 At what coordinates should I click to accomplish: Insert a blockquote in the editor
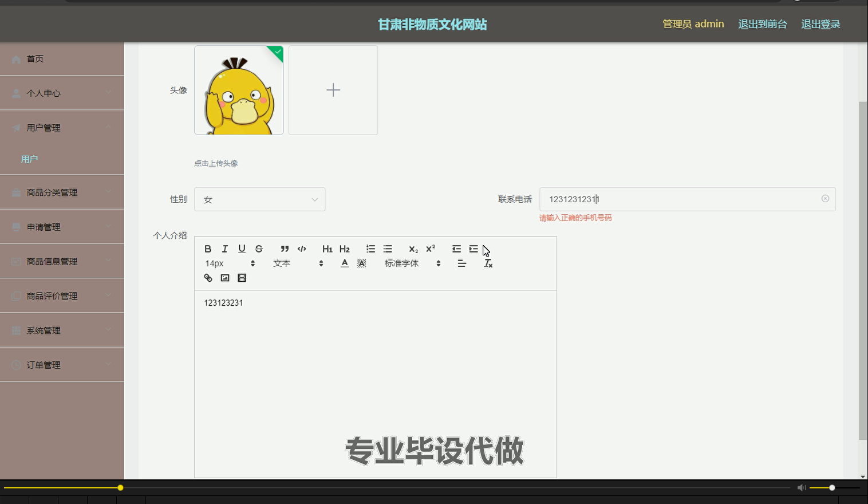[285, 249]
